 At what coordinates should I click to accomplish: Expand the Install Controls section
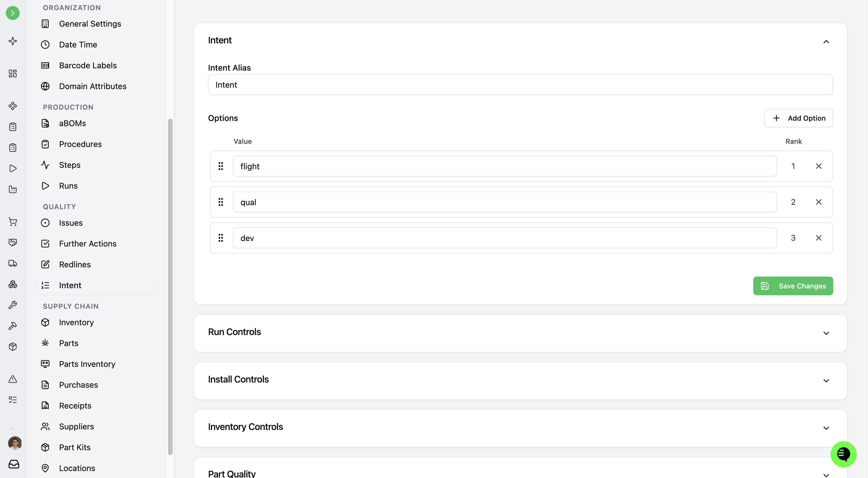pyautogui.click(x=826, y=381)
